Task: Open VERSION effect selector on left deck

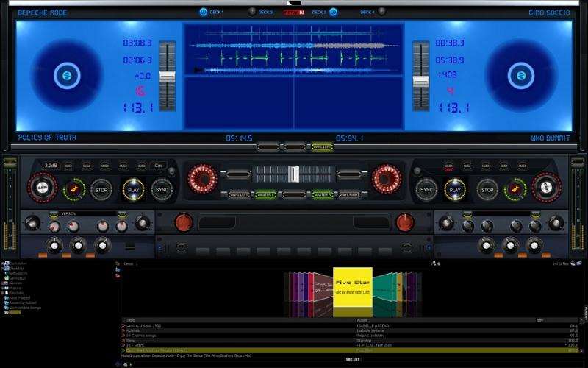Action: click(x=87, y=213)
